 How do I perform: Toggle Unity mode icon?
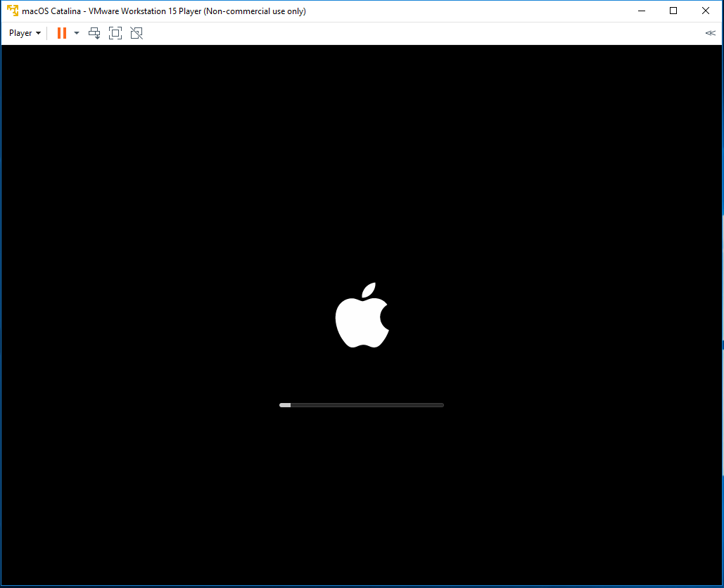pos(136,33)
